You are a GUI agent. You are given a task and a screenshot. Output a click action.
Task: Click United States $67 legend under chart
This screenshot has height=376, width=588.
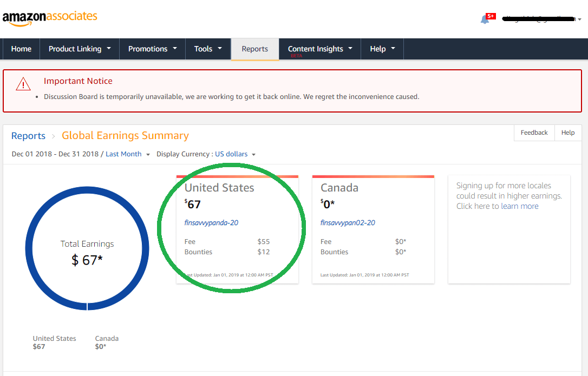coord(54,342)
